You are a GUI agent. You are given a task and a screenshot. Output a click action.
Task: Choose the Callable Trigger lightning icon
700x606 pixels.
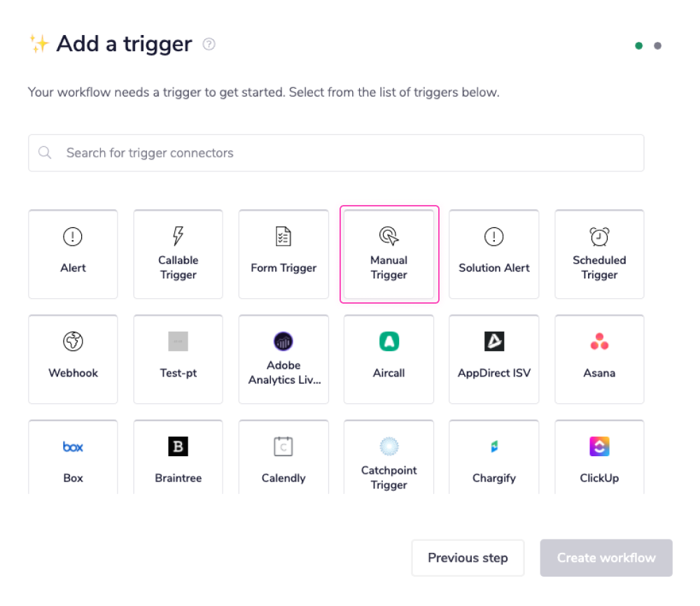click(178, 237)
